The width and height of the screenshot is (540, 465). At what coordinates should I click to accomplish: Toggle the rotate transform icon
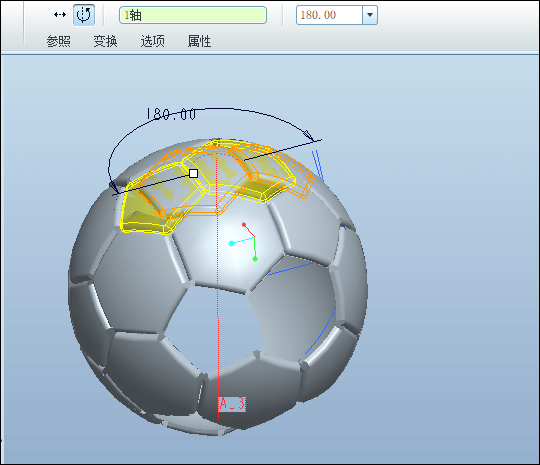coord(84,15)
